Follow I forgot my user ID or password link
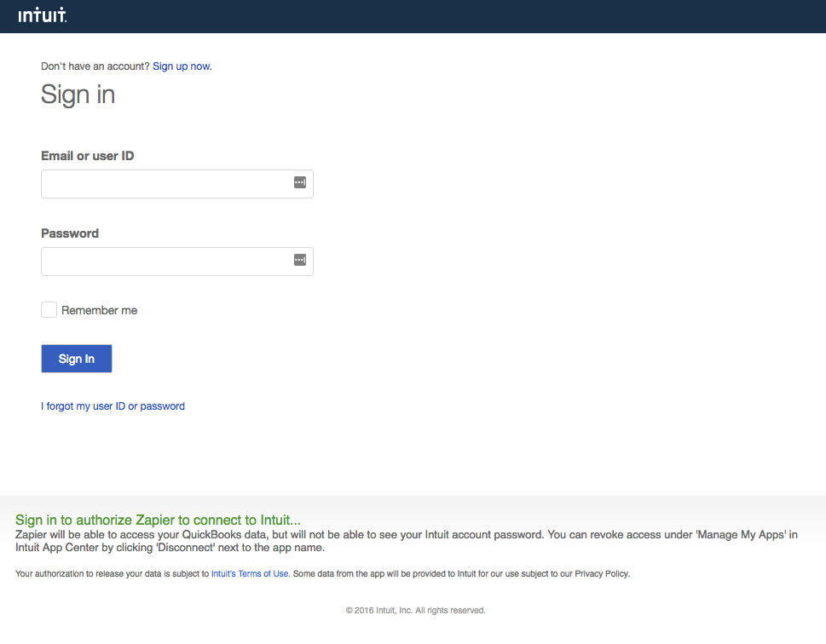 [x=113, y=406]
